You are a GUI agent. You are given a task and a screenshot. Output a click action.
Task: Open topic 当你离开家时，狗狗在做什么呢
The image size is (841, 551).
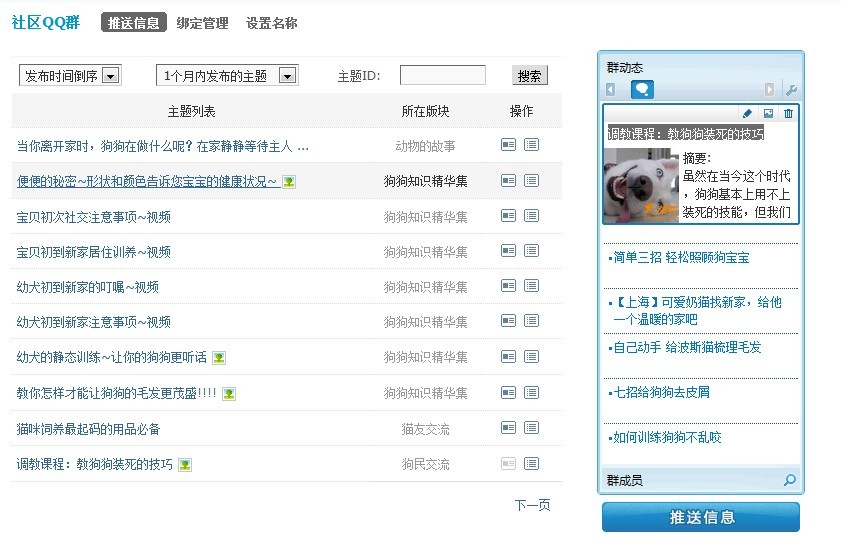pos(163,146)
